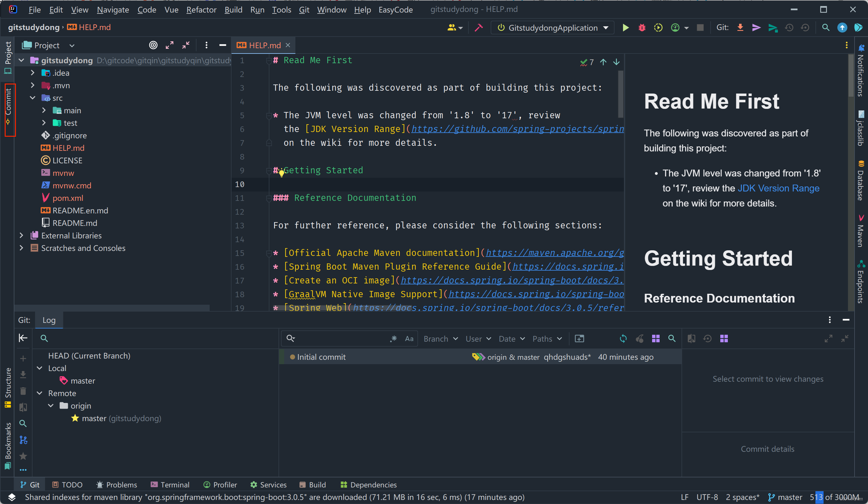Start debugging with the bug icon

coord(642,28)
